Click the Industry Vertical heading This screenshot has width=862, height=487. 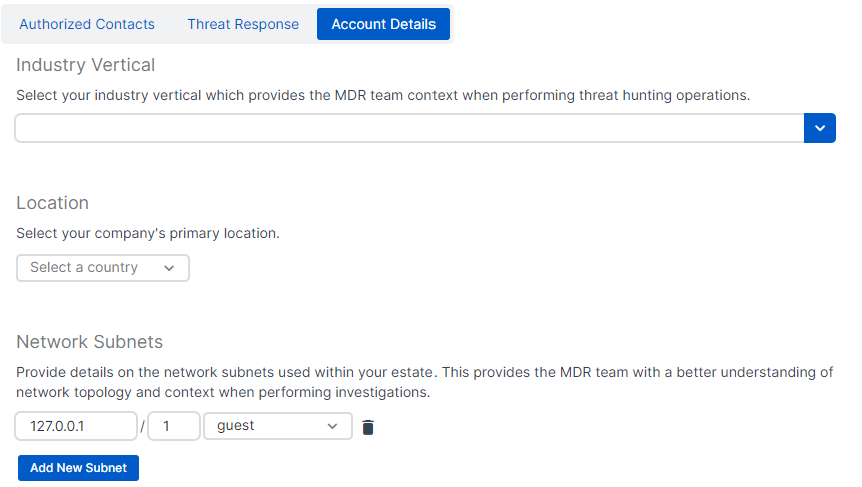click(x=86, y=65)
